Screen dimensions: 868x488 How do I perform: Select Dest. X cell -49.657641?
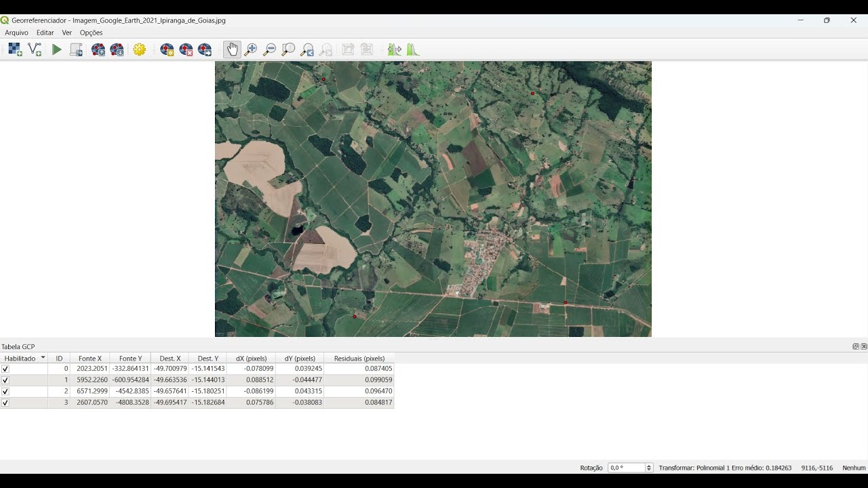click(x=170, y=391)
